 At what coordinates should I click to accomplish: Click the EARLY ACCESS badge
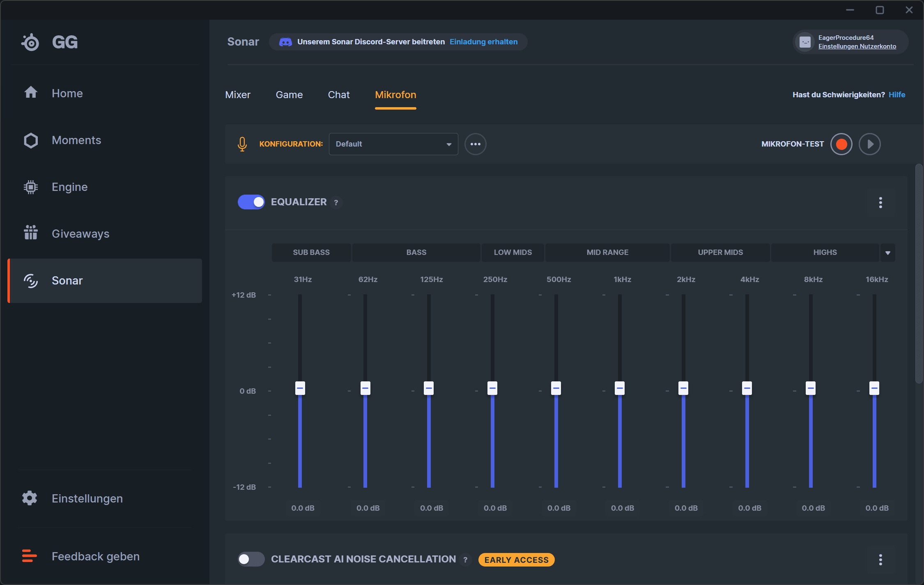tap(516, 560)
